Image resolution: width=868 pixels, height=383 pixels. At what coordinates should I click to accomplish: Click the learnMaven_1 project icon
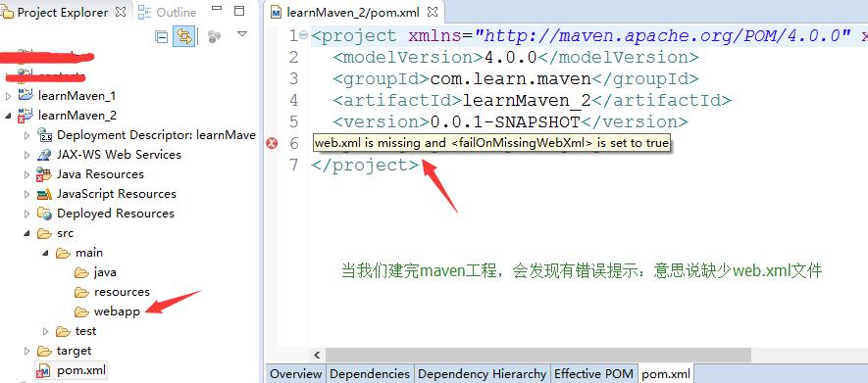[x=26, y=95]
